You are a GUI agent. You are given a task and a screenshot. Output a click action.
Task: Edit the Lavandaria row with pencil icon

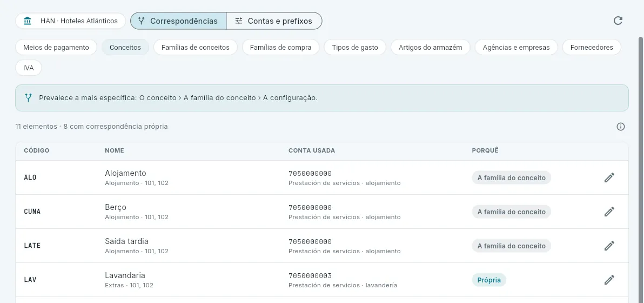click(609, 280)
